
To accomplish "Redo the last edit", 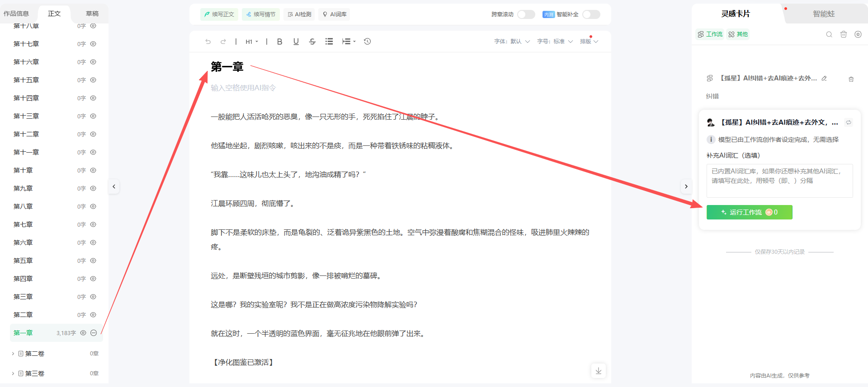I will pos(223,42).
